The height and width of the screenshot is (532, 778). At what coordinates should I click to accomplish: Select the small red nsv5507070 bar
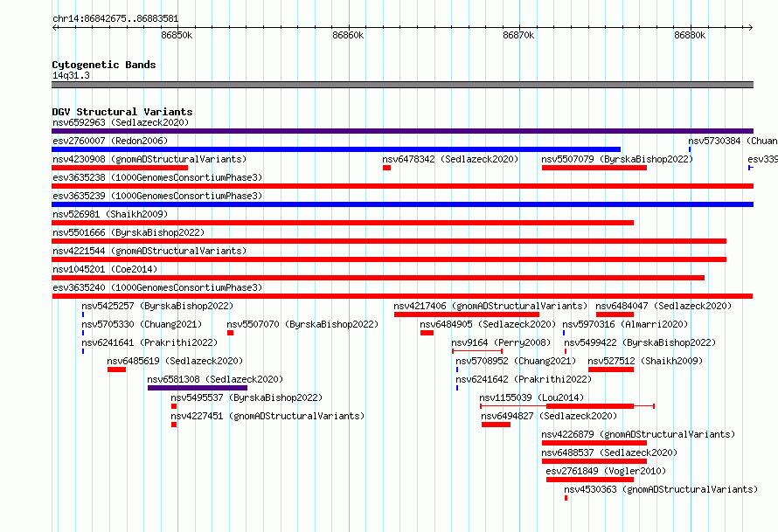(230, 333)
